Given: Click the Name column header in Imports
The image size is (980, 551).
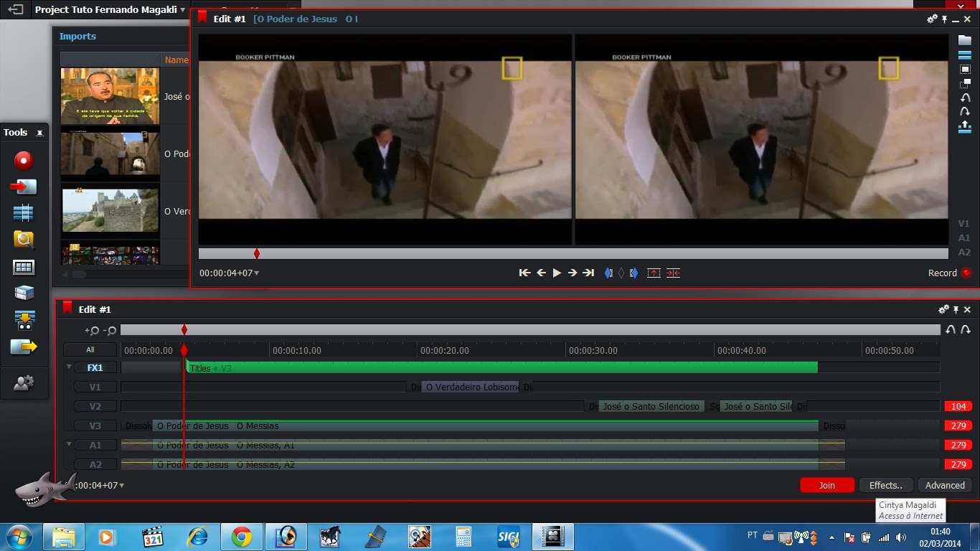Looking at the screenshot, I should [176, 60].
